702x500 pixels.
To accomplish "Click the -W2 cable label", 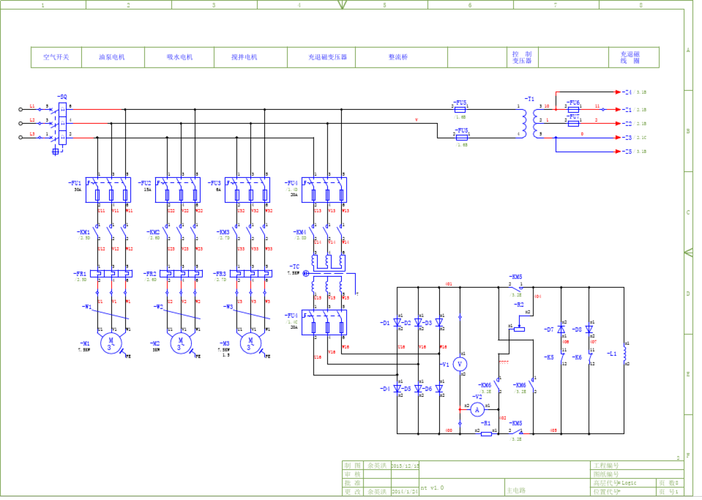I will point(158,307).
